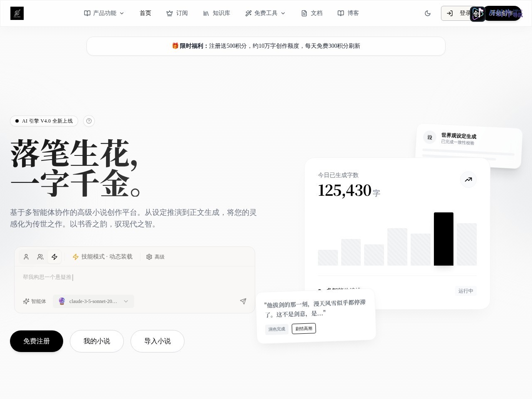Image resolution: width=532 pixels, height=399 pixels.
Task: Click the AI 引擎 V4.0 全新上线 badge
Action: coord(44,121)
